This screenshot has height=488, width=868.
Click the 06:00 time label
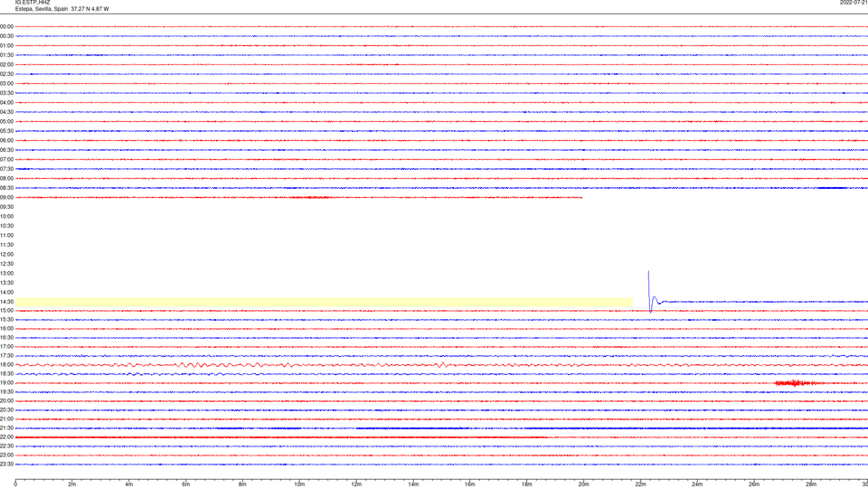click(x=6, y=141)
